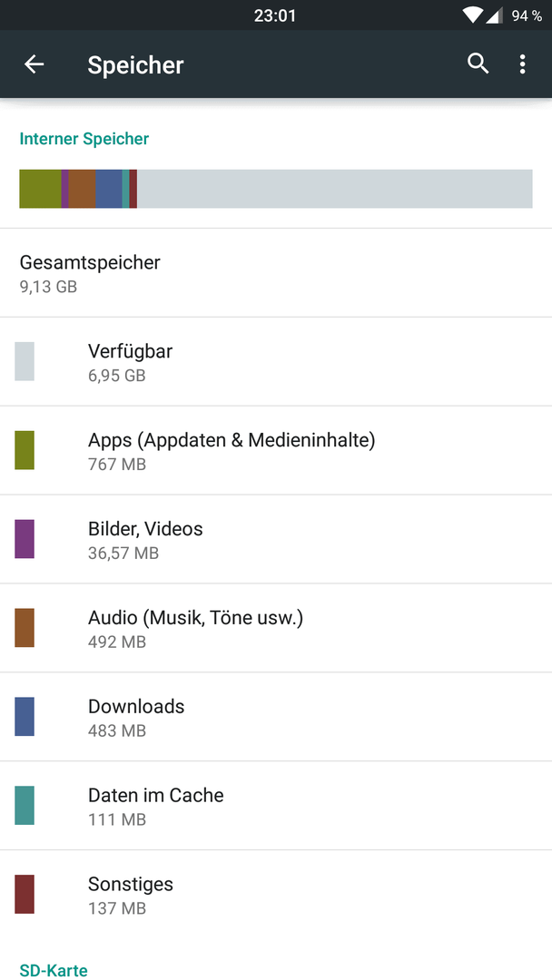
Task: Tap the Gesamtspeicher 9,13 GB row
Action: [x=276, y=273]
